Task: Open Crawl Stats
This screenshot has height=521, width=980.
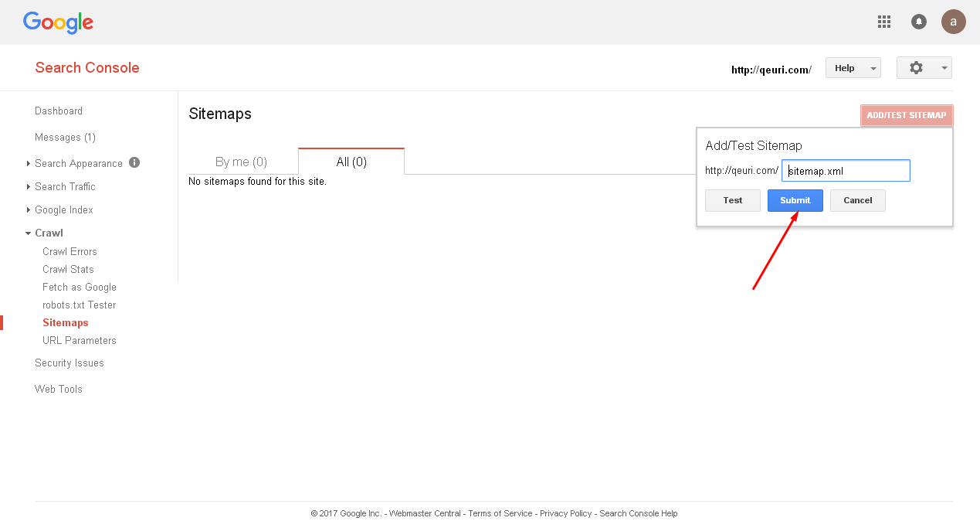Action: [68, 269]
